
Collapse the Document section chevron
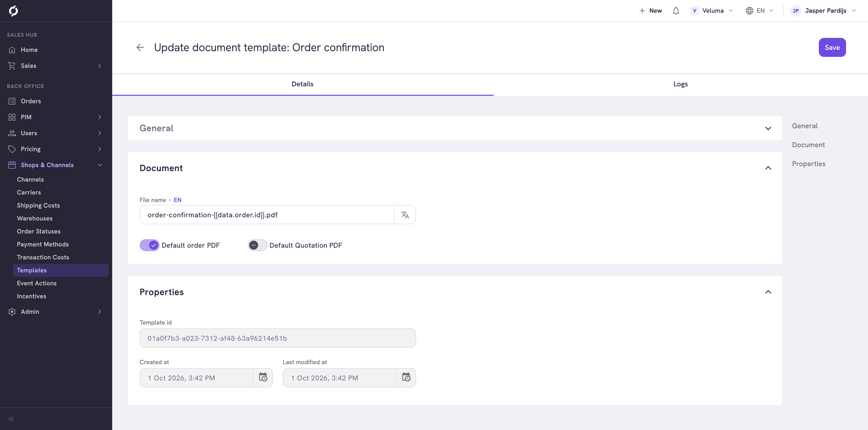(x=768, y=168)
